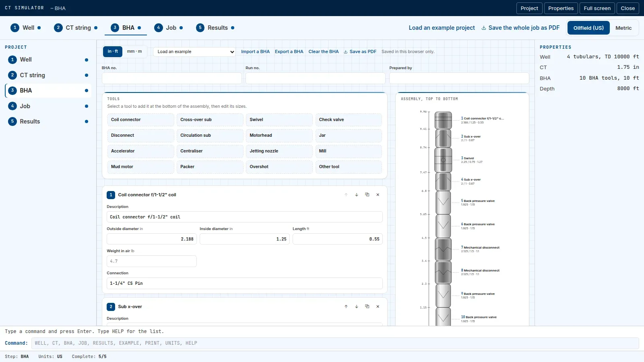The height and width of the screenshot is (362, 644).
Task: Move Sub x-over tool up
Action: 346,306
